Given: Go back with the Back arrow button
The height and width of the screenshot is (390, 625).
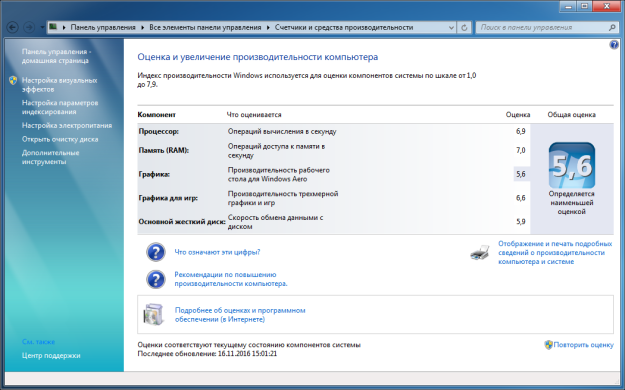Looking at the screenshot, I should 13,28.
